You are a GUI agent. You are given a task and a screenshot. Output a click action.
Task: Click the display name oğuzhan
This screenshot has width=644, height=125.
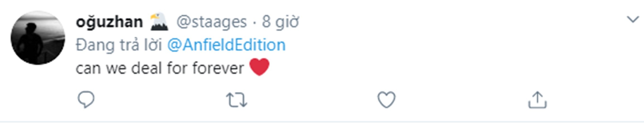click(109, 22)
